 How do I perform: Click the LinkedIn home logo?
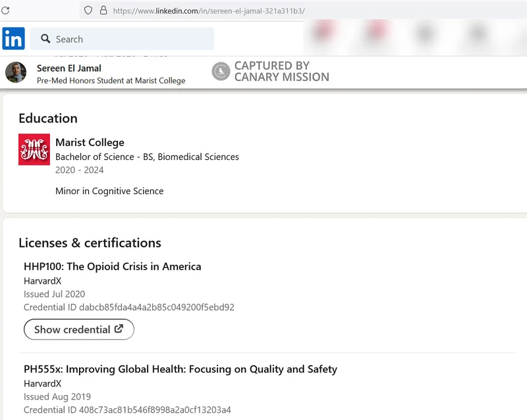[13, 39]
